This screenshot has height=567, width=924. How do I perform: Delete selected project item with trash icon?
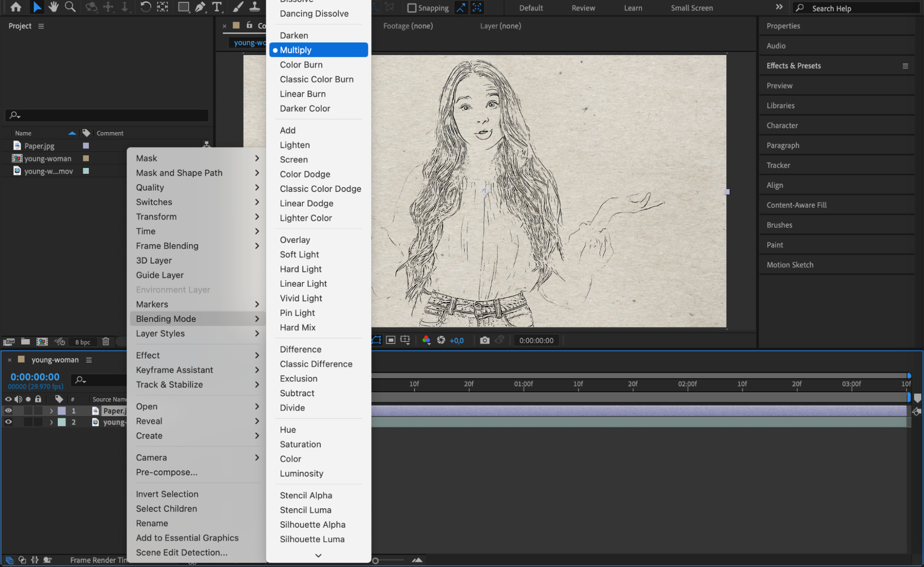tap(106, 342)
